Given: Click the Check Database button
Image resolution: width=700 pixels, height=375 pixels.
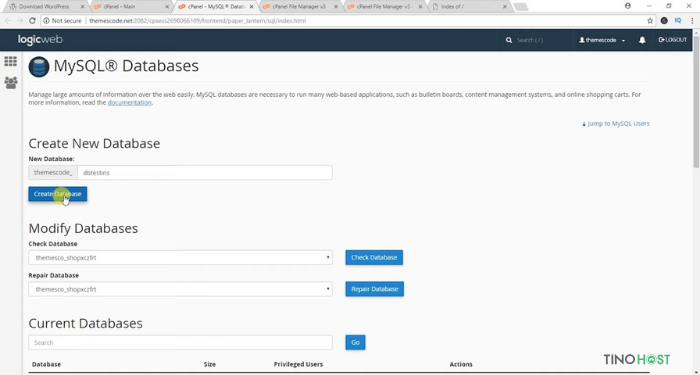Looking at the screenshot, I should (x=374, y=258).
